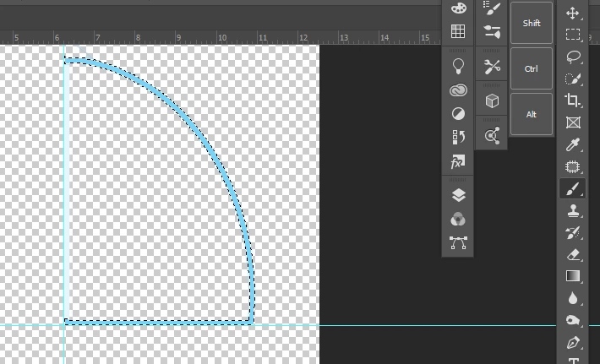Select the Gradient tool
600x364 pixels.
(x=572, y=276)
